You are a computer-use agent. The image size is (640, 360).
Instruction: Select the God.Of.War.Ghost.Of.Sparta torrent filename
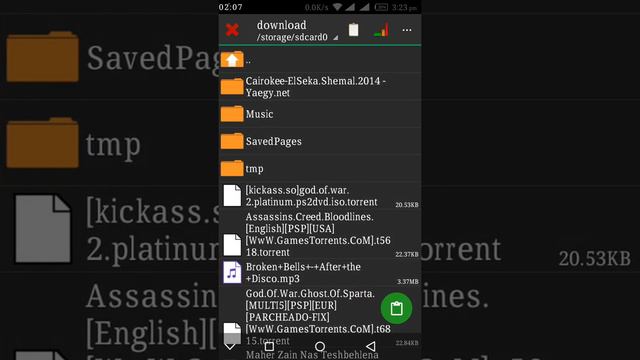pos(318,317)
